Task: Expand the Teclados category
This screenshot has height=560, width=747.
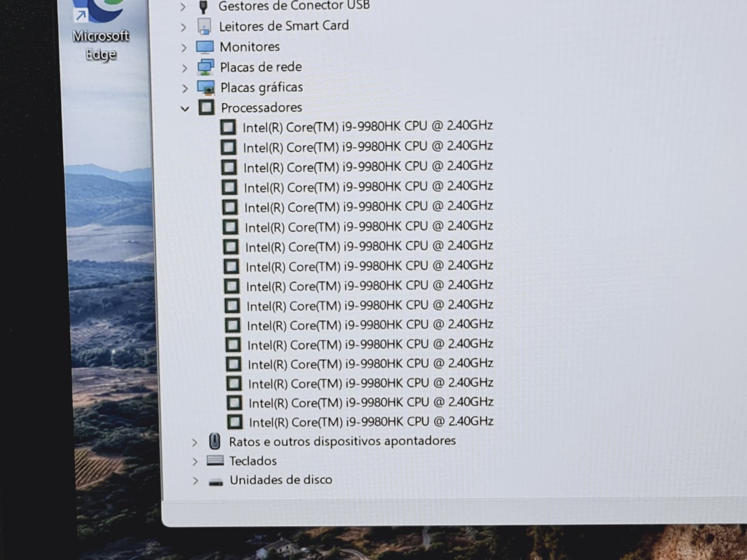Action: [195, 462]
